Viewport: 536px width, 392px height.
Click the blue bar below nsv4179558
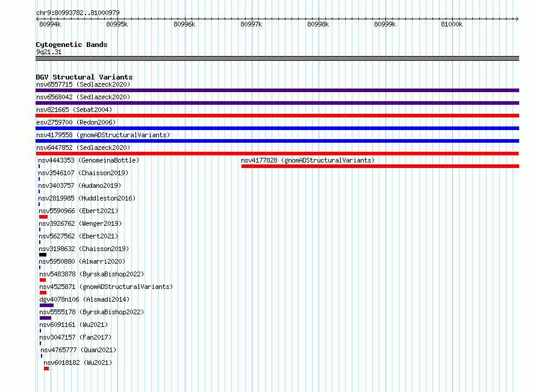click(277, 141)
